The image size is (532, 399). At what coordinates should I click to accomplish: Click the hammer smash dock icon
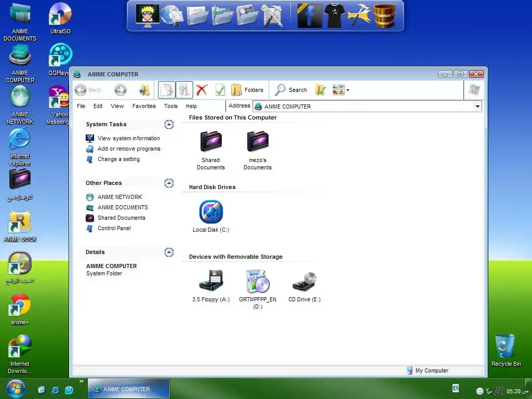click(359, 16)
